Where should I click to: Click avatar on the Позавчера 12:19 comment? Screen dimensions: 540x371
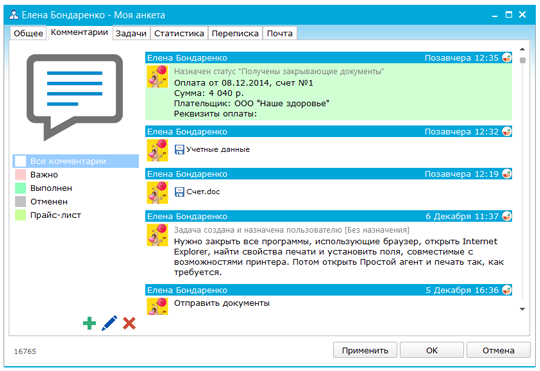tap(157, 192)
